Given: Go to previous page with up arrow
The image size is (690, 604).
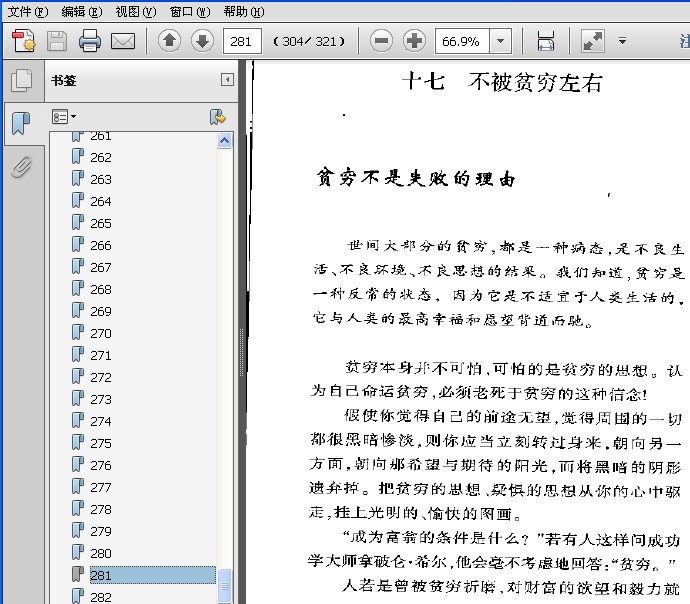Looking at the screenshot, I should click(169, 41).
